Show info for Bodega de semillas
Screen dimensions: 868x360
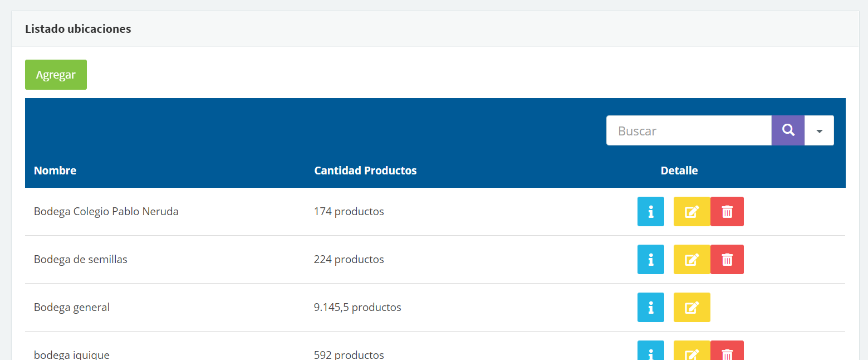(x=651, y=260)
